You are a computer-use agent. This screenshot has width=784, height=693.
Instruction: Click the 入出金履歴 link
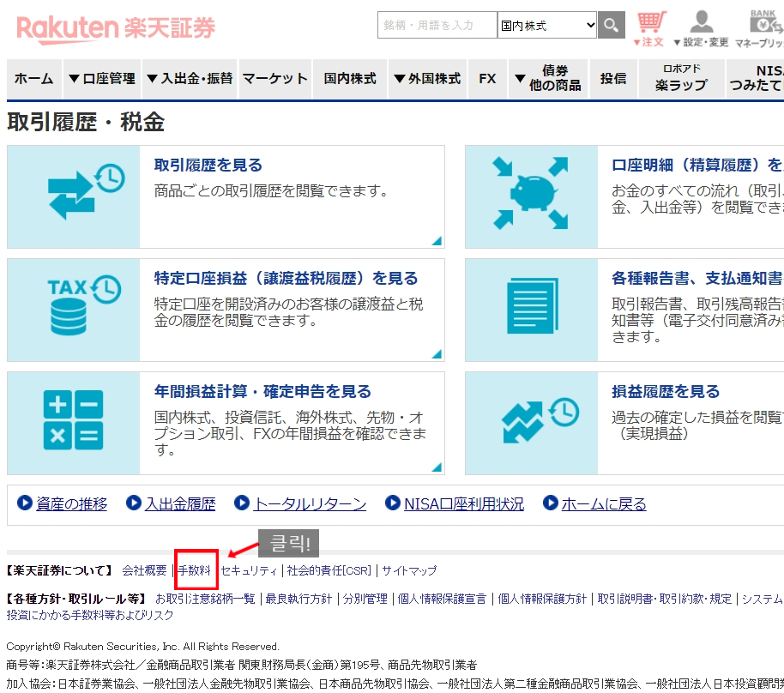coord(180,503)
